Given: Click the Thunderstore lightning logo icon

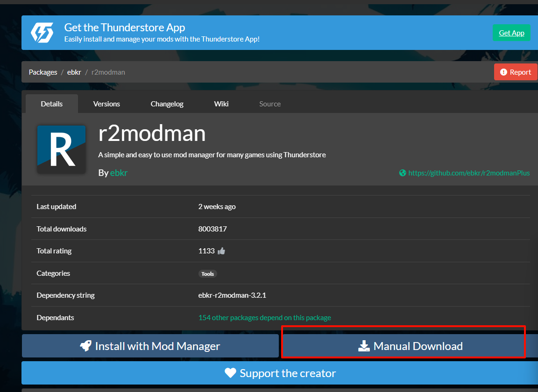Looking at the screenshot, I should click(42, 33).
